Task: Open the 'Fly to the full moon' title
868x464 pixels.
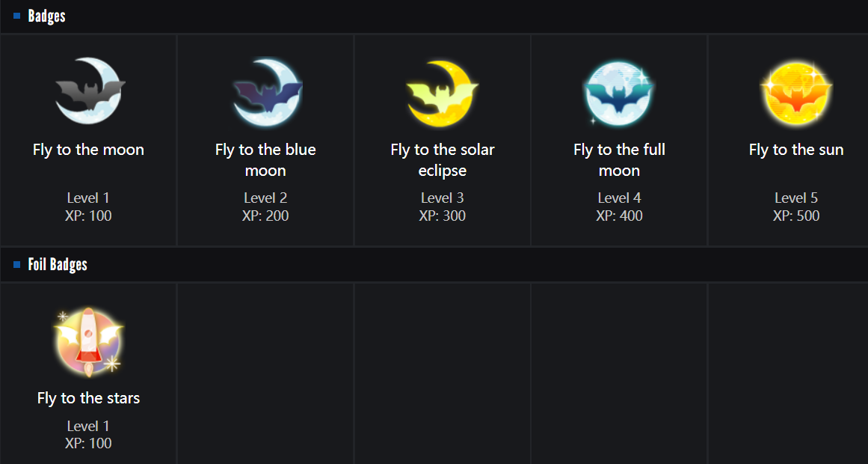Action: (619, 160)
